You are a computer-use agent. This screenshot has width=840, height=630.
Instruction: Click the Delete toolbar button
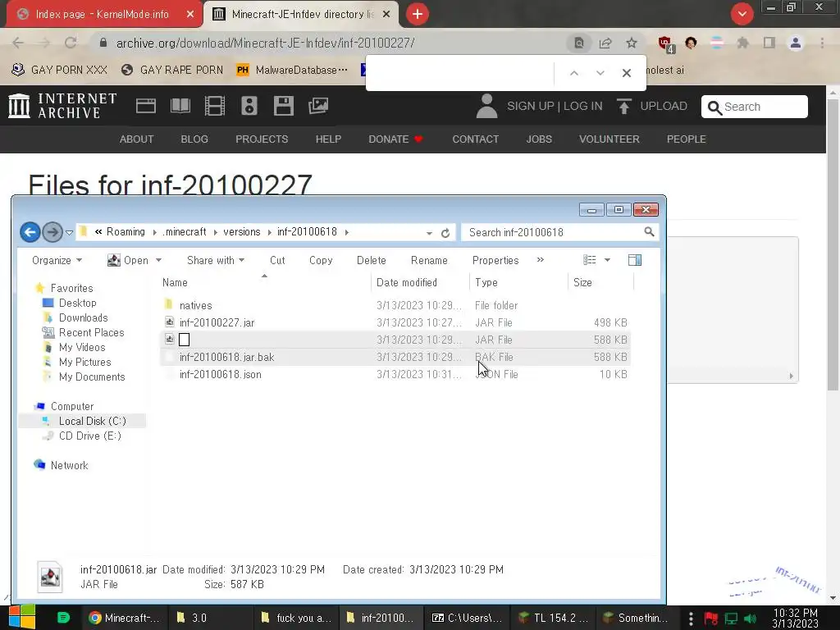coord(372,260)
